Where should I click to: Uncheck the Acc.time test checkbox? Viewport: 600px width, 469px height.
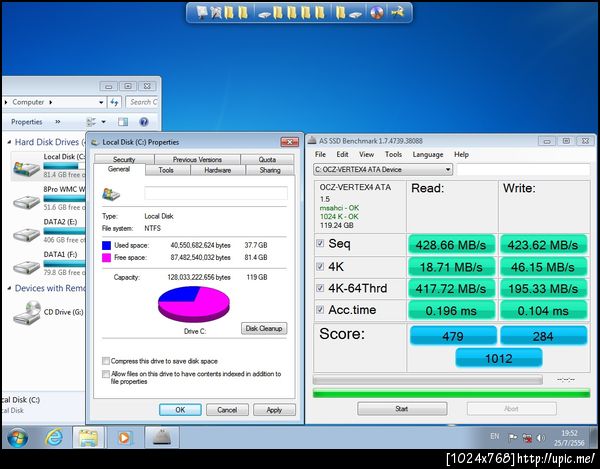(x=320, y=309)
